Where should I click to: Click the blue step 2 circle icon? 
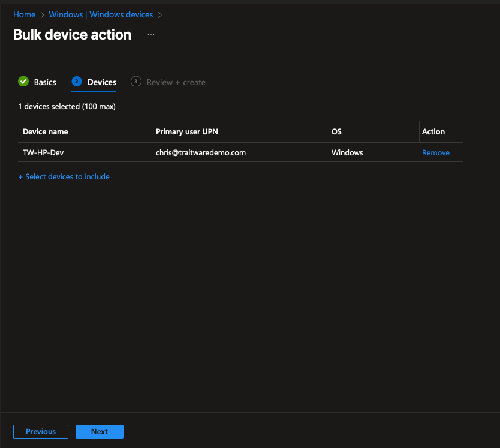point(76,82)
